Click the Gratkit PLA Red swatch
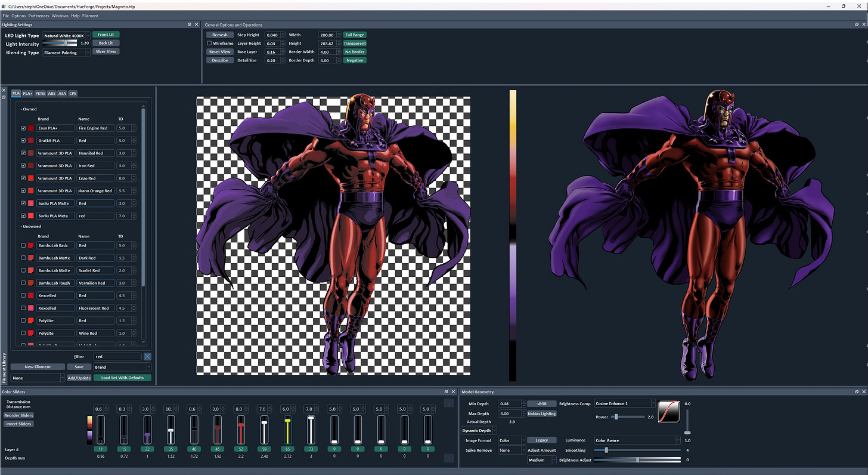Viewport: 868px width, 475px height. [x=30, y=140]
